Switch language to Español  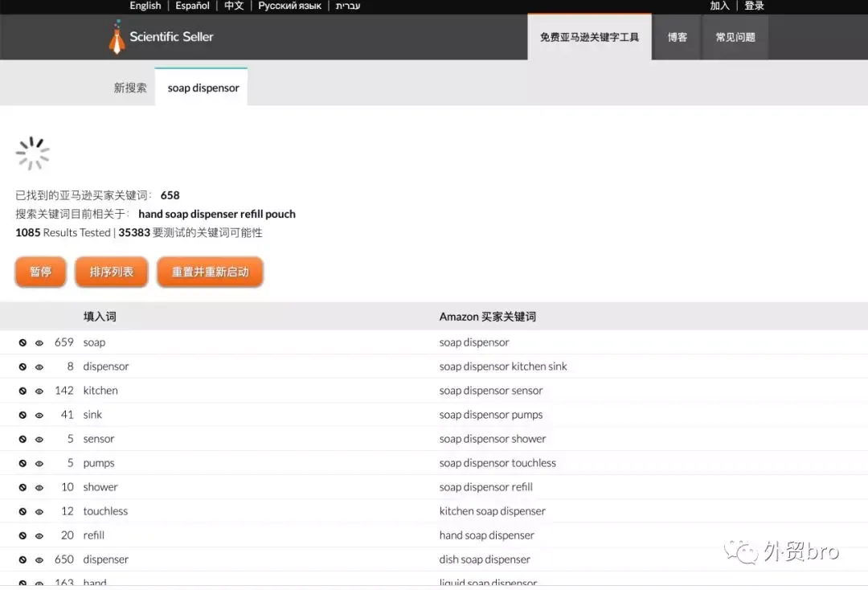click(192, 6)
